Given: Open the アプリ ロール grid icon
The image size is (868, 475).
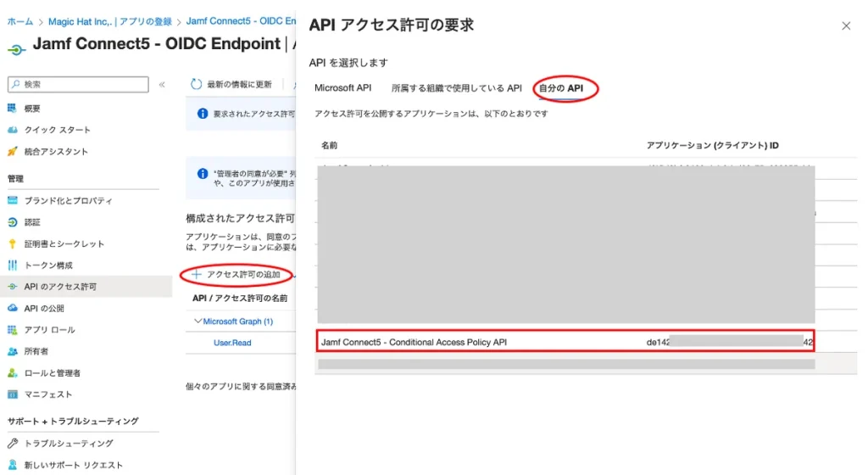Looking at the screenshot, I should click(x=12, y=330).
